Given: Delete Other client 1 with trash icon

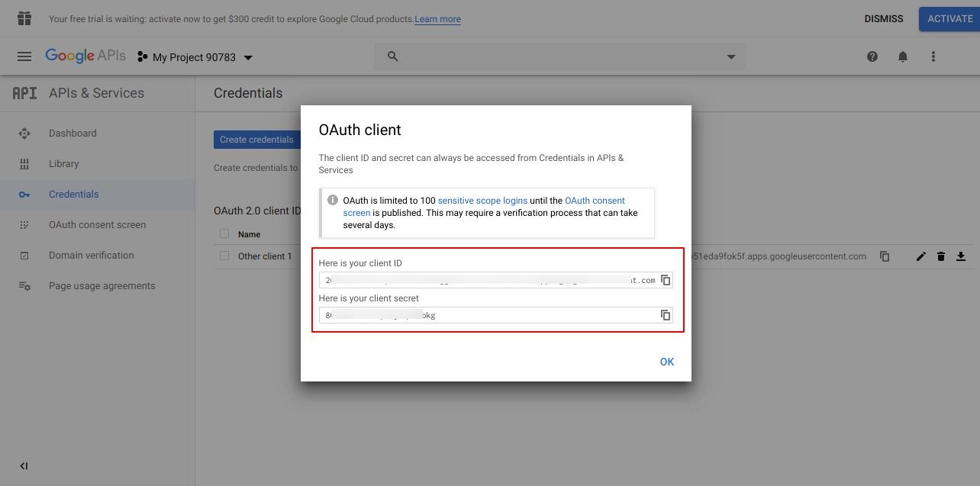Looking at the screenshot, I should (x=941, y=256).
